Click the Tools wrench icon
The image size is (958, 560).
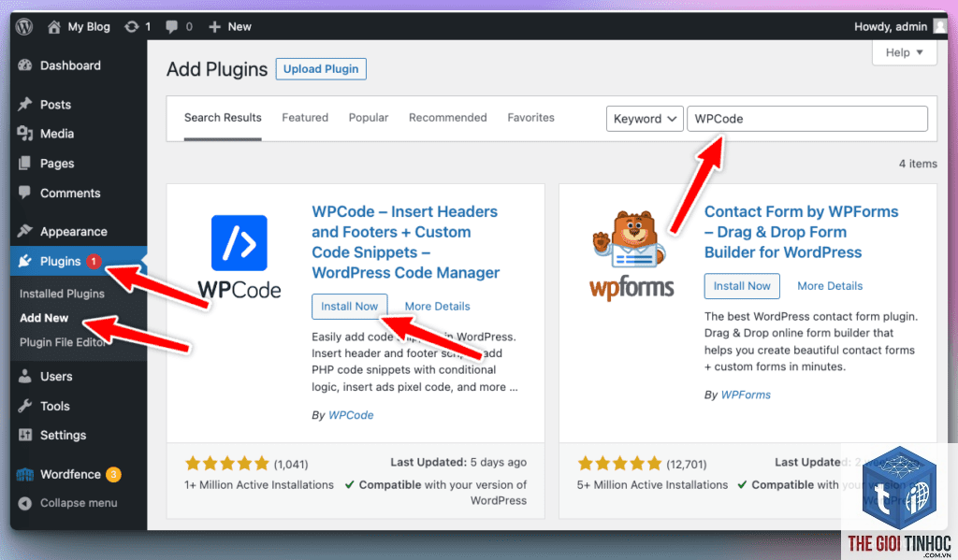pos(25,406)
